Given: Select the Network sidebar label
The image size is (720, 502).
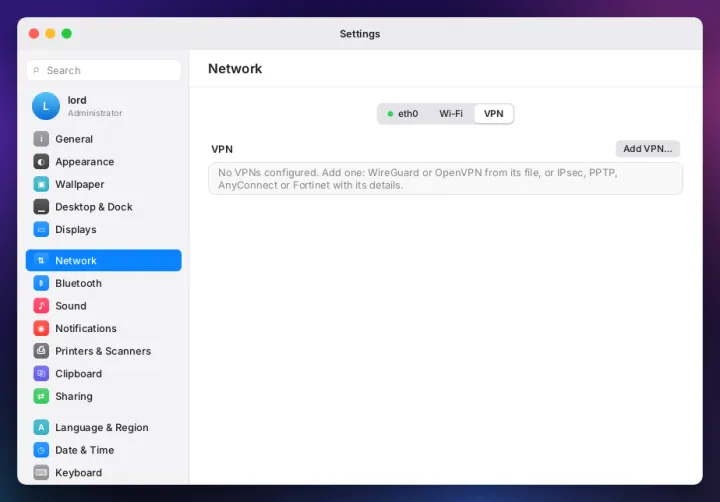Looking at the screenshot, I should point(76,260).
